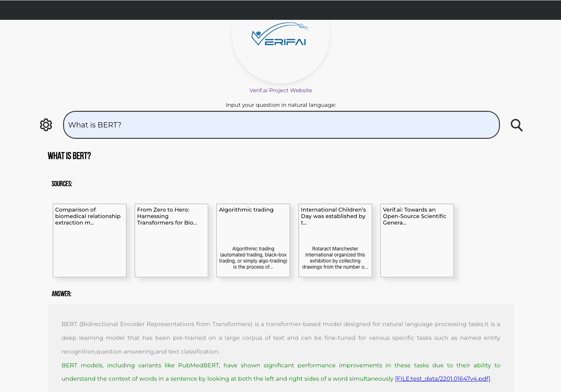The height and width of the screenshot is (392, 561).
Task: Select the 'Comparison of biomedical relationship extraction' source card
Action: point(89,240)
